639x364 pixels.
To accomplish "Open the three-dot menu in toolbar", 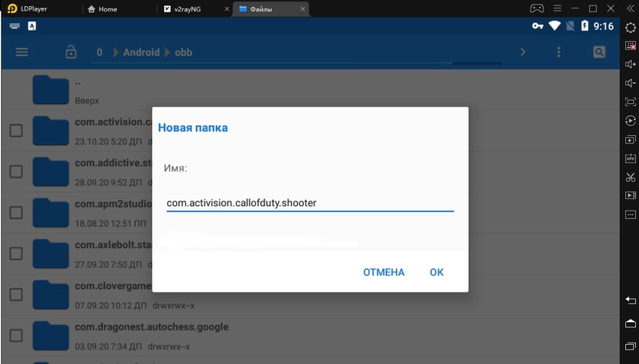I will pos(558,52).
